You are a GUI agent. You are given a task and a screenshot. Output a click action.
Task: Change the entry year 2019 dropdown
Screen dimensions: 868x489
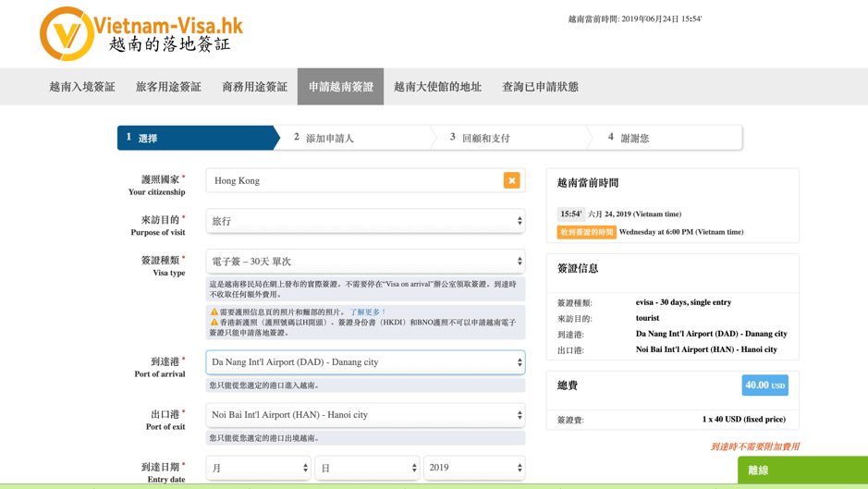(474, 468)
